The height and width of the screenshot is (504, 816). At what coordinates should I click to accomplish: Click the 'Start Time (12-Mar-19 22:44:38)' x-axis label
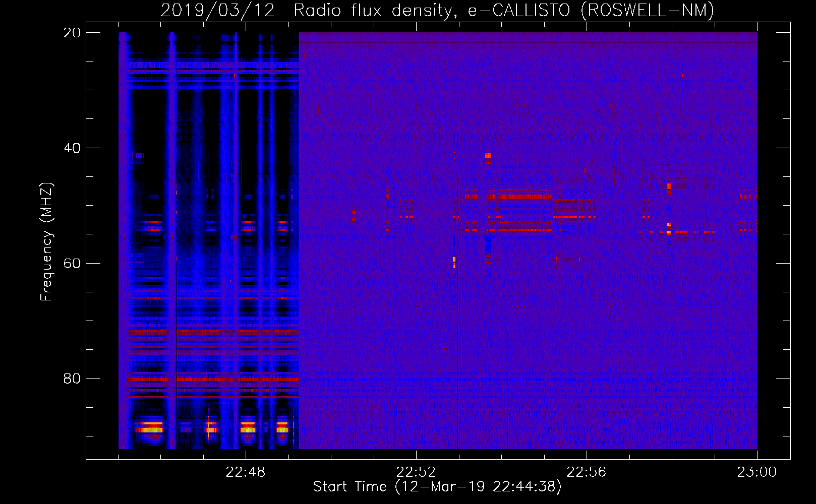click(x=437, y=487)
